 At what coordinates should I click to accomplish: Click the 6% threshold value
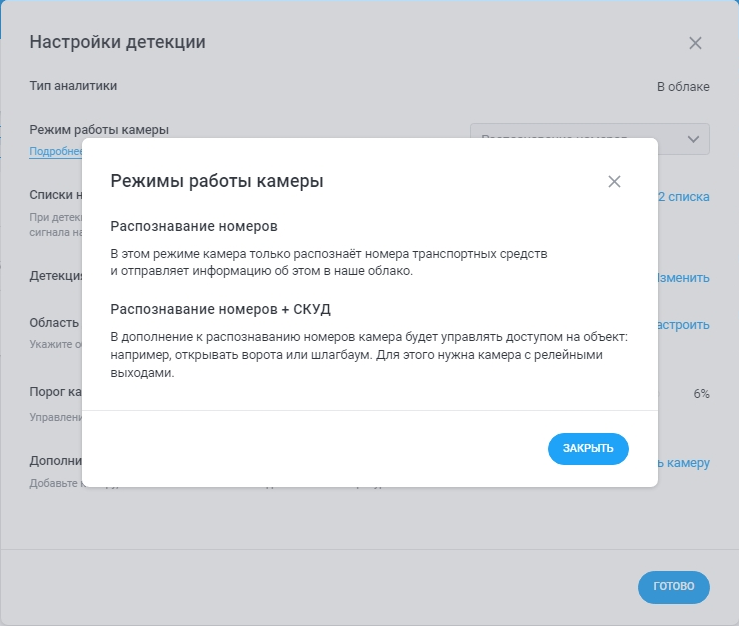pos(701,394)
